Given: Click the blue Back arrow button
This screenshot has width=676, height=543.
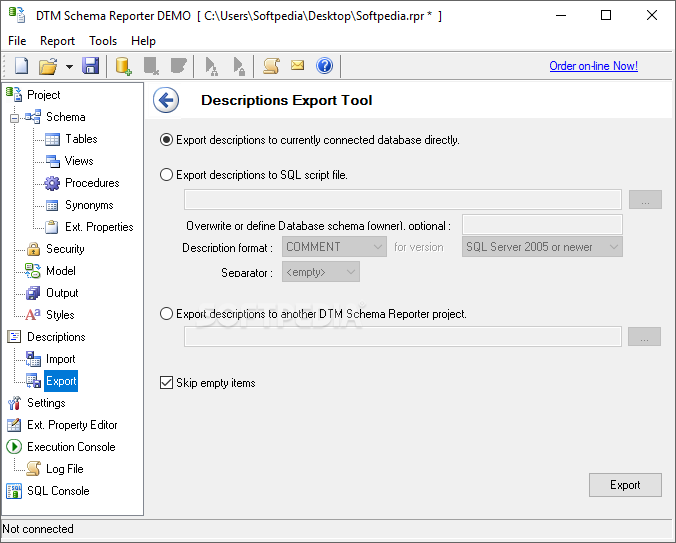Looking at the screenshot, I should pyautogui.click(x=166, y=100).
